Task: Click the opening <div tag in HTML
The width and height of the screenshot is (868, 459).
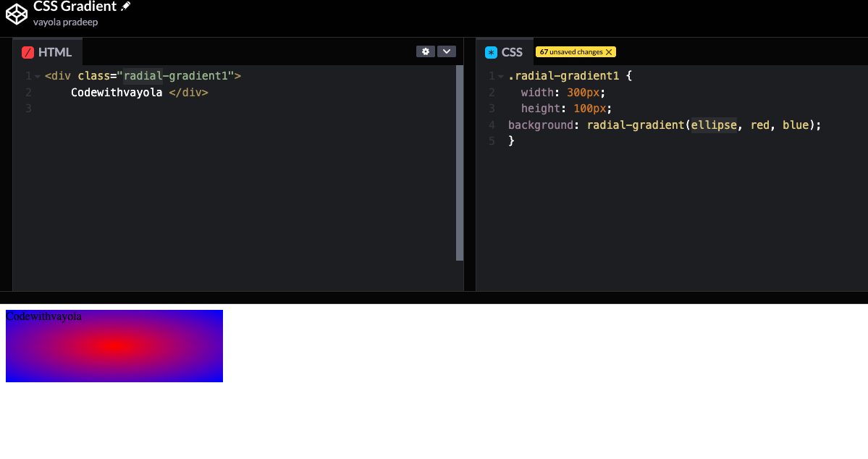Action: (x=58, y=76)
